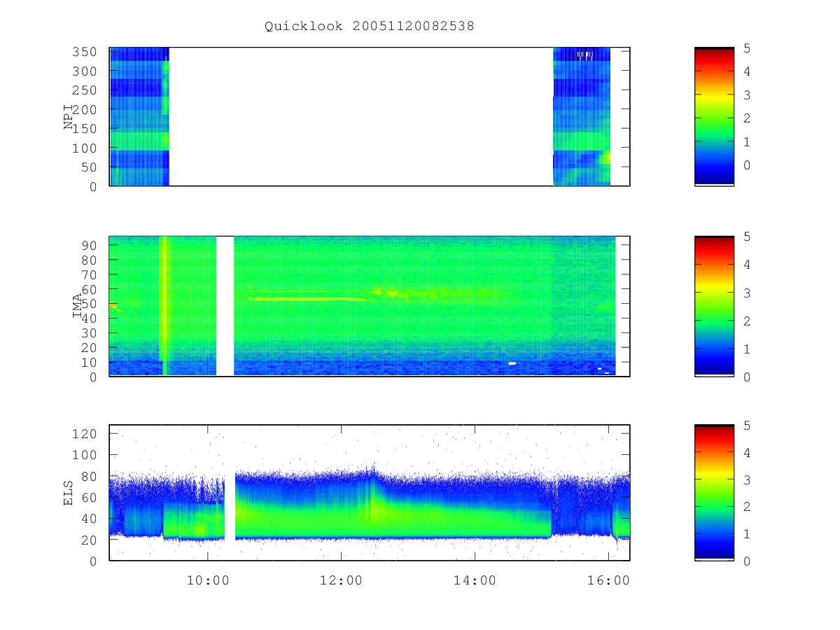Image resolution: width=840 pixels, height=630 pixels.
Task: Click tick 20 on the ELS axis
Action: (90, 540)
